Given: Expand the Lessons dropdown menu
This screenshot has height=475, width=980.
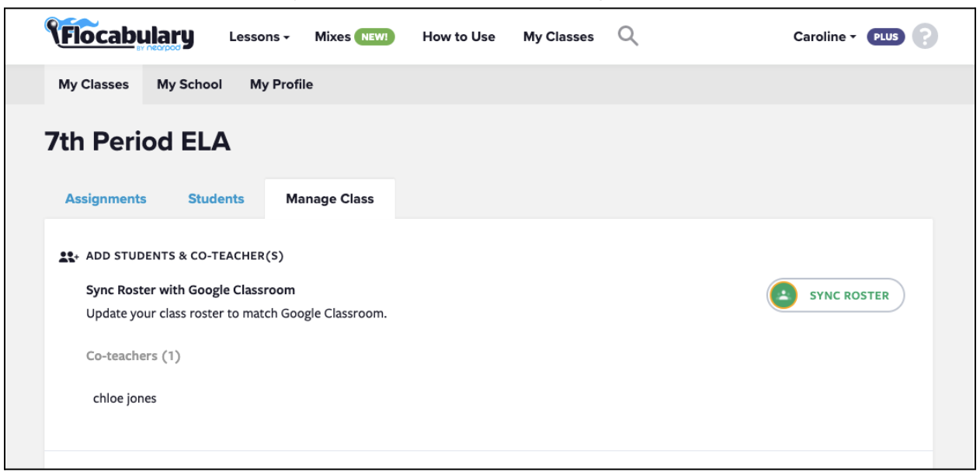Looking at the screenshot, I should point(259,37).
